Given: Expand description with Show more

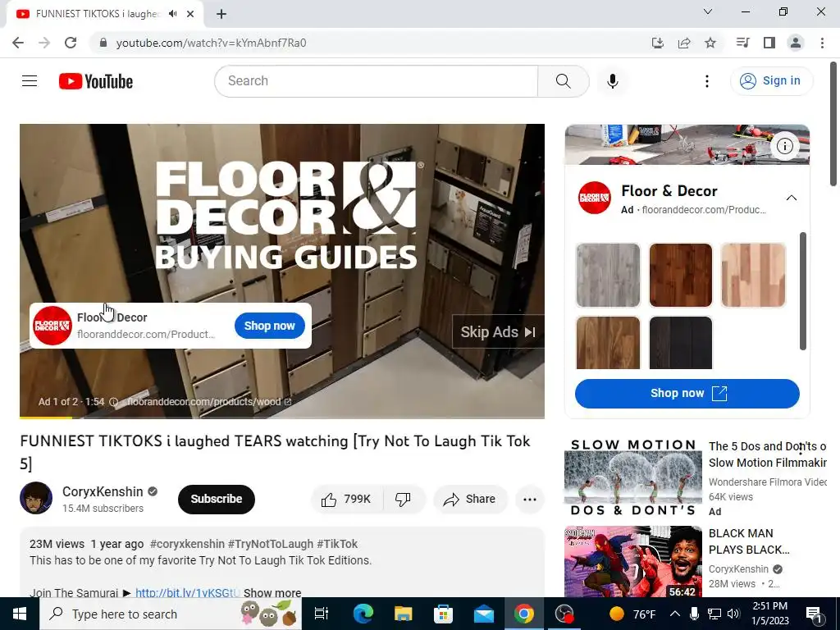Looking at the screenshot, I should pos(272,593).
